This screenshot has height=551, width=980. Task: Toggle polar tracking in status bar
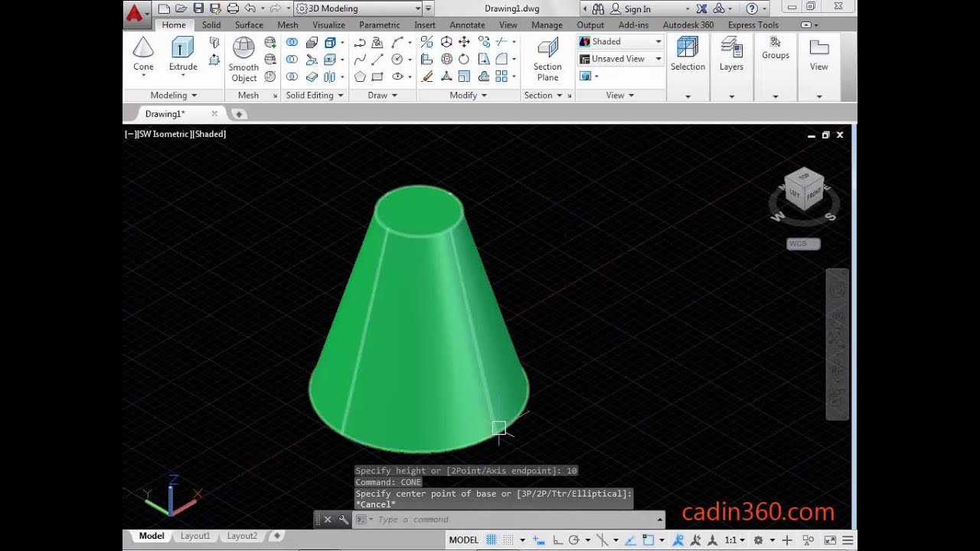point(573,540)
